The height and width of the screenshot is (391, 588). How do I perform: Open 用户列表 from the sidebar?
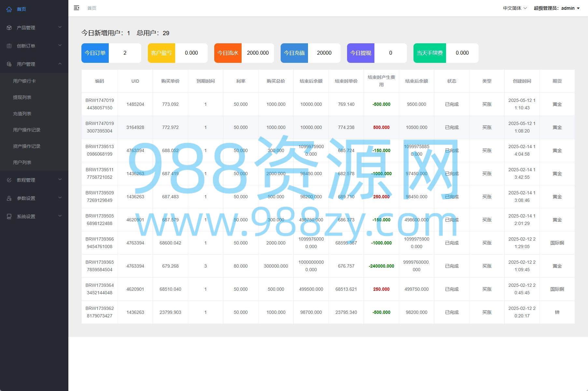pyautogui.click(x=22, y=162)
